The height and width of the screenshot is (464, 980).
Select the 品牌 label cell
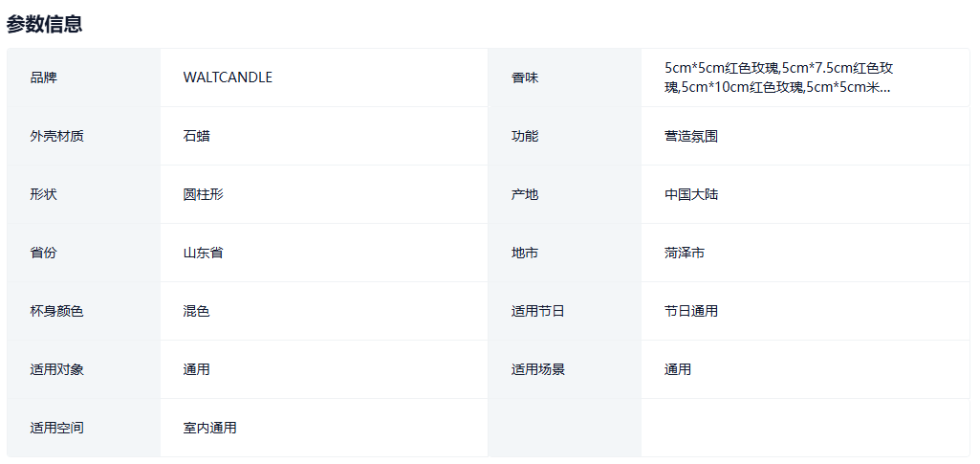[44, 77]
